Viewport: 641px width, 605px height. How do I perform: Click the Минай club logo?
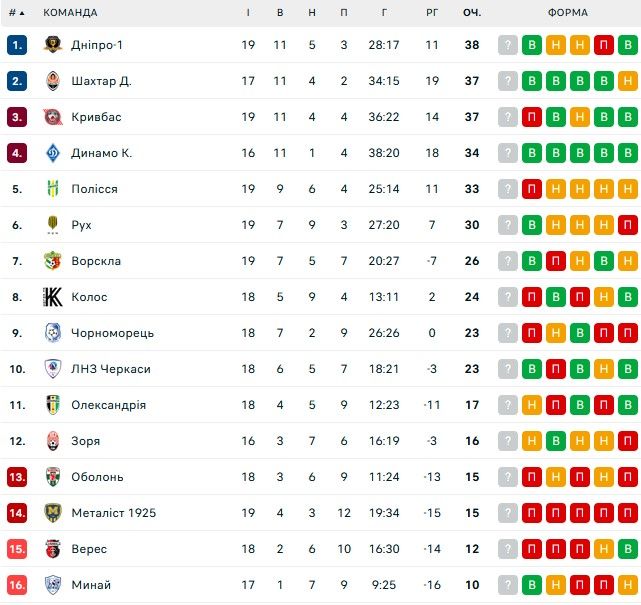(x=53, y=585)
